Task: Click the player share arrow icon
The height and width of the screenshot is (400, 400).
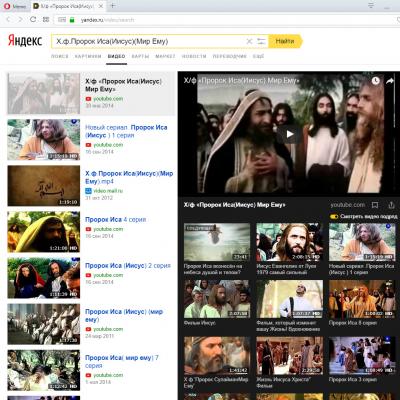Action: (390, 81)
